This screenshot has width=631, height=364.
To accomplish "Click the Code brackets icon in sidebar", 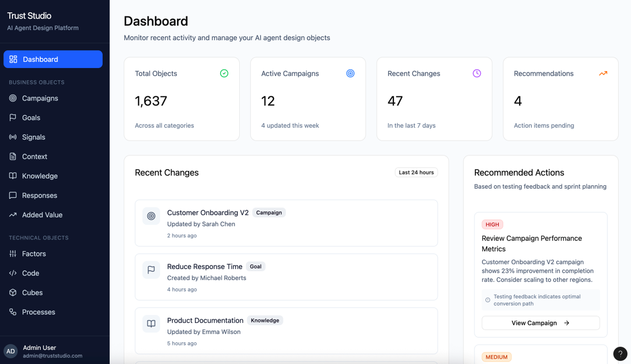I will [x=13, y=273].
